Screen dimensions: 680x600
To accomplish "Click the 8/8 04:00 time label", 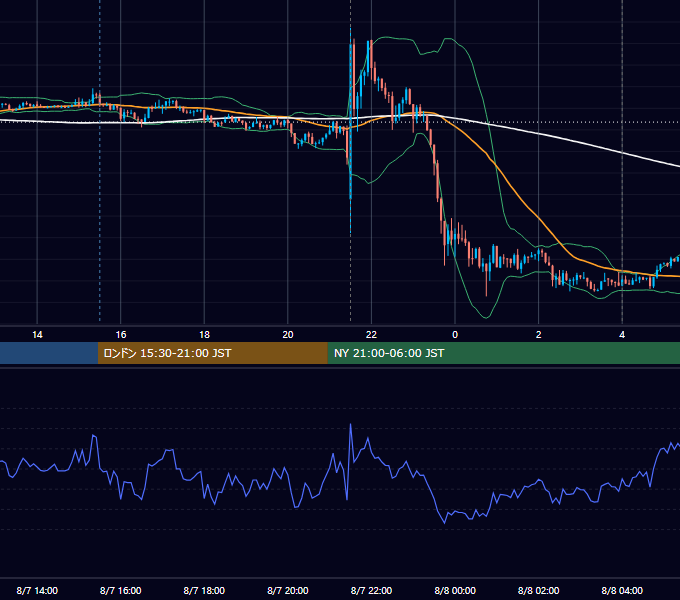I will click(622, 590).
